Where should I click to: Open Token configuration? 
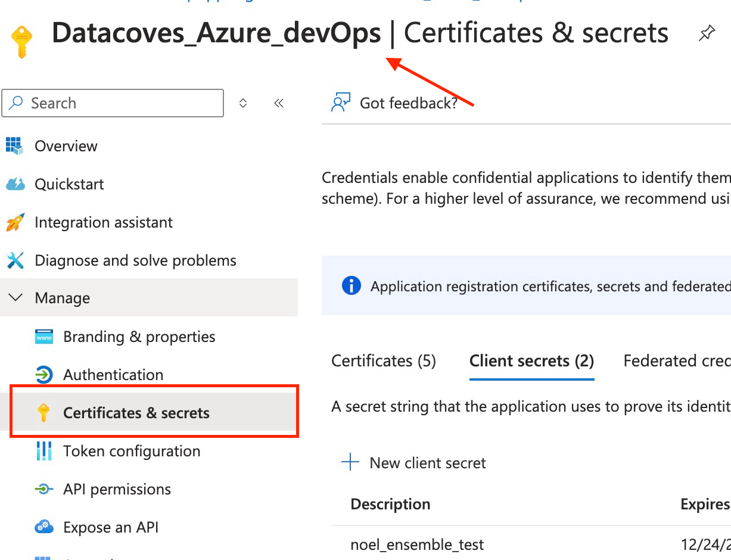(x=132, y=451)
